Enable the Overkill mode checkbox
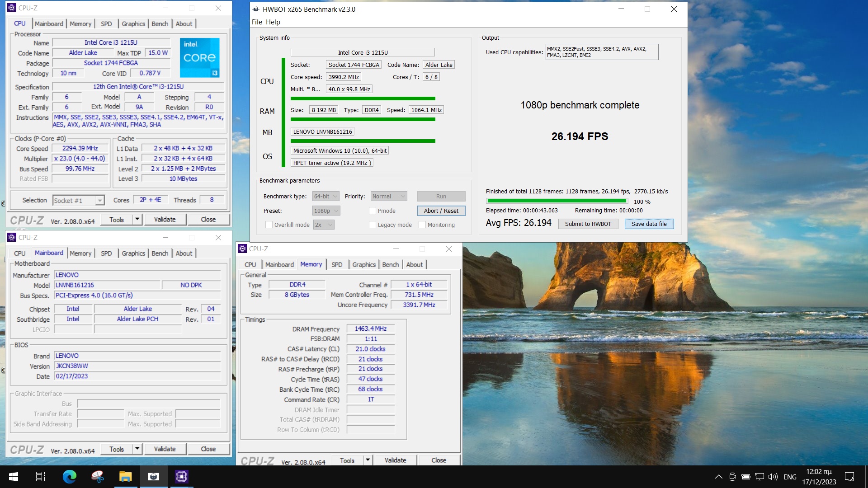868x488 pixels. click(x=269, y=225)
